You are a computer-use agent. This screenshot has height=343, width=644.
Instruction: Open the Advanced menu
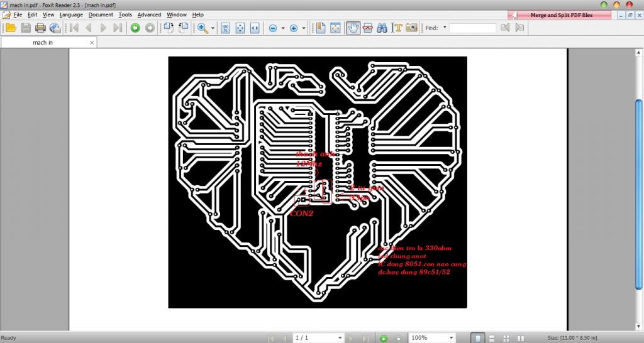(x=149, y=14)
